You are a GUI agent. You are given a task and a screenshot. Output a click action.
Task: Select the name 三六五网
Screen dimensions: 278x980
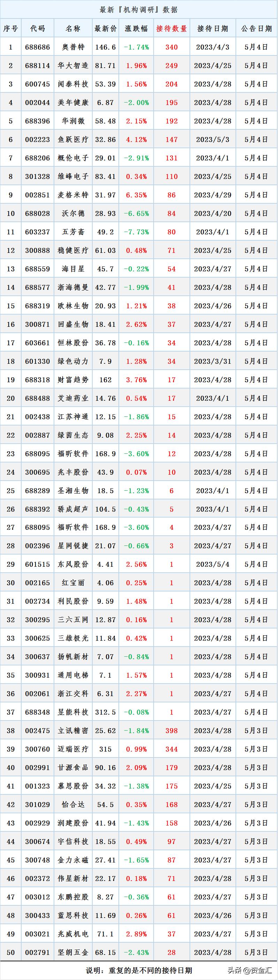coord(73,620)
